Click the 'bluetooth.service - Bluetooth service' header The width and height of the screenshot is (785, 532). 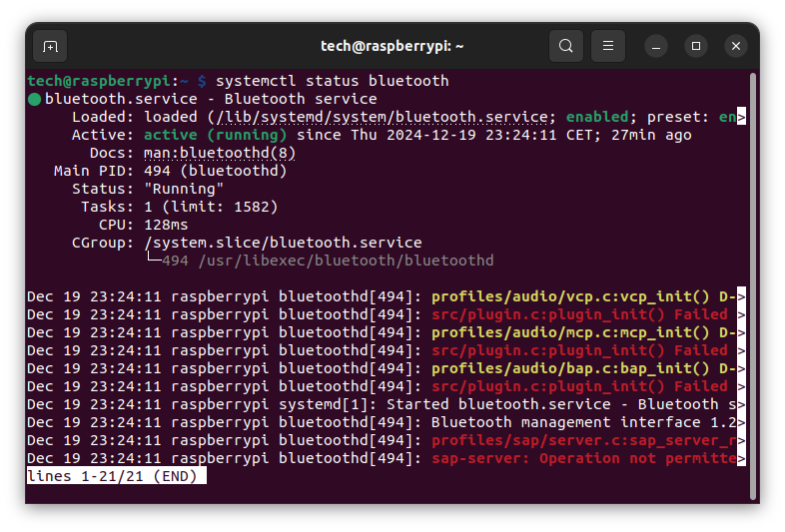211,99
